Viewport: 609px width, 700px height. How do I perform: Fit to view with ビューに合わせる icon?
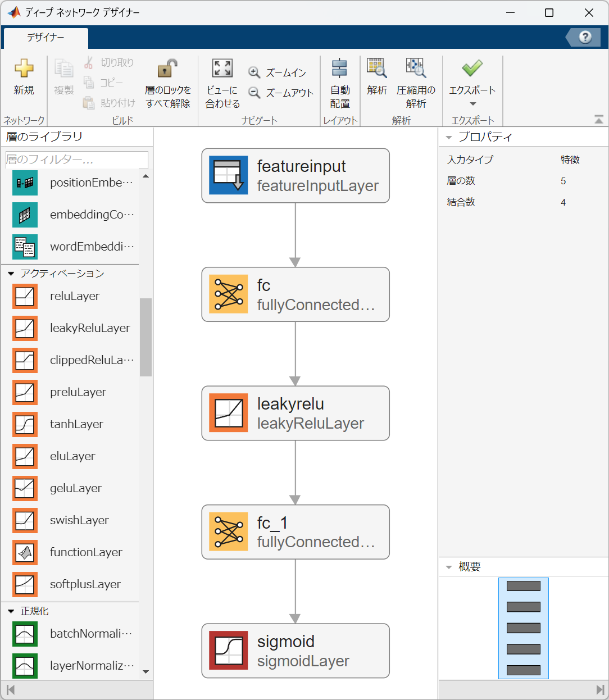click(x=222, y=69)
